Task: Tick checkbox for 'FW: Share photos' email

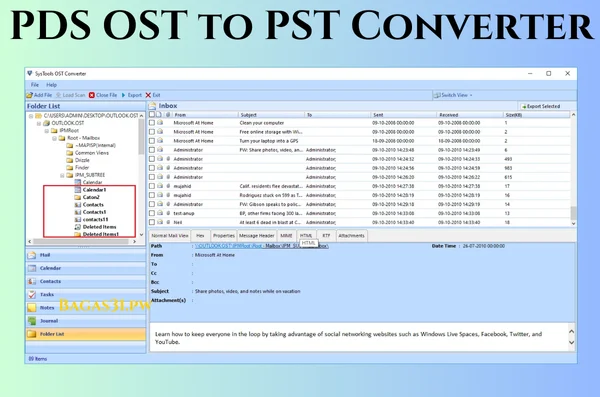Action: (x=152, y=150)
